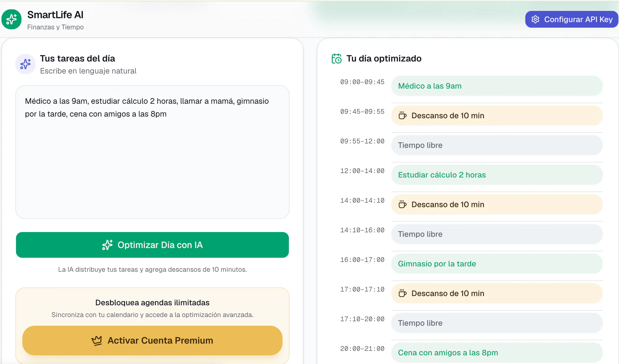Screen dimensions: 619x364
Task: Click the gear icon in Configurar API Key
Action: click(x=535, y=19)
